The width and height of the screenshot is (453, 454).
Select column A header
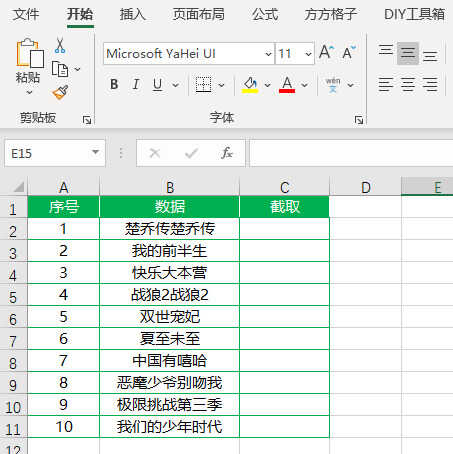pyautogui.click(x=64, y=187)
